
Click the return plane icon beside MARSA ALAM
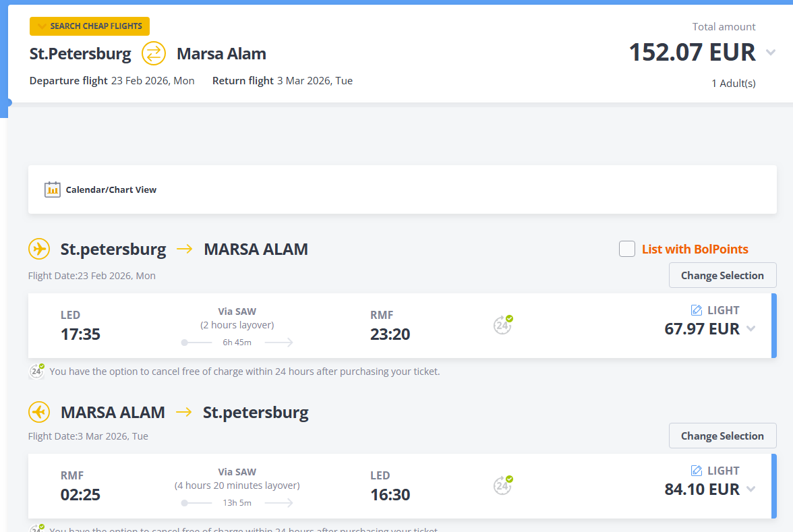click(x=39, y=412)
